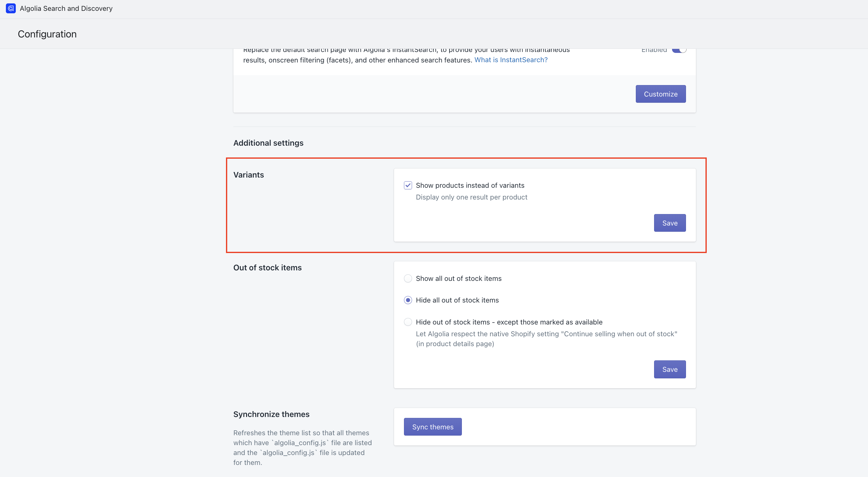Uncheck Show products instead of variants
Image resolution: width=868 pixels, height=477 pixels.
coord(408,186)
